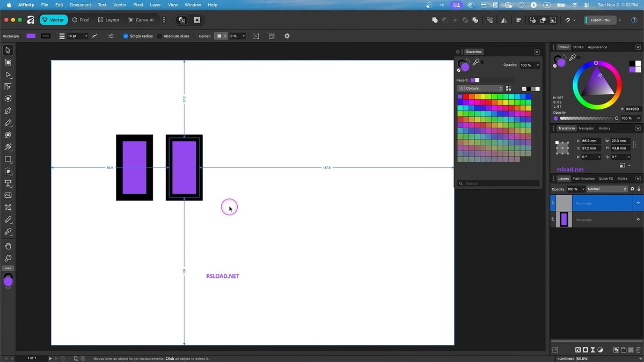
Task: Select the Move tool
Action: click(8, 50)
